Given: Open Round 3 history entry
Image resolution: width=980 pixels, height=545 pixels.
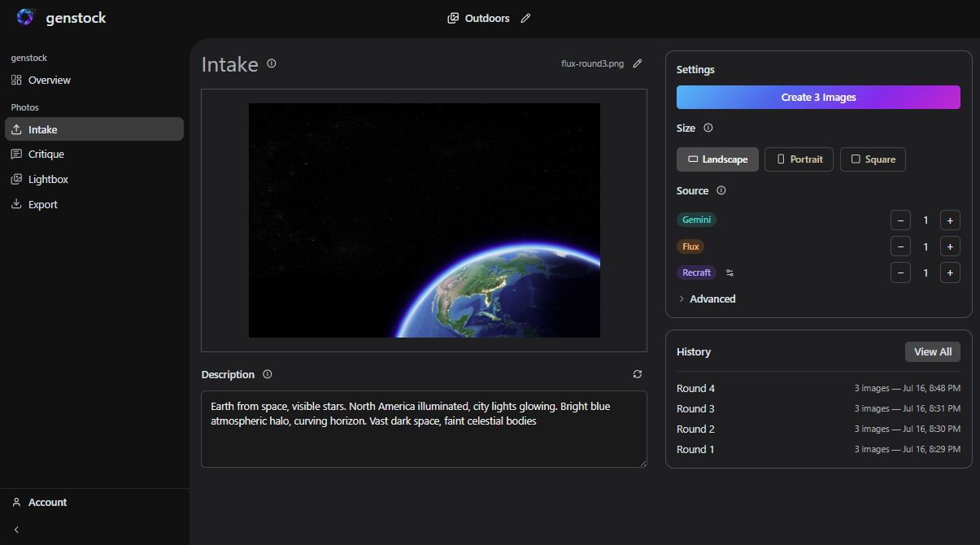Looking at the screenshot, I should 818,408.
